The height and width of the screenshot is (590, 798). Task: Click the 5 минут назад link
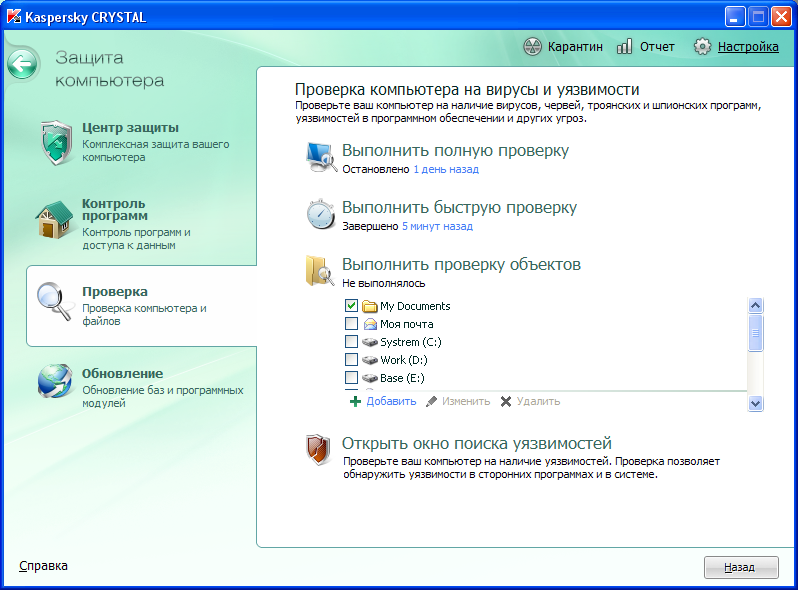point(437,226)
